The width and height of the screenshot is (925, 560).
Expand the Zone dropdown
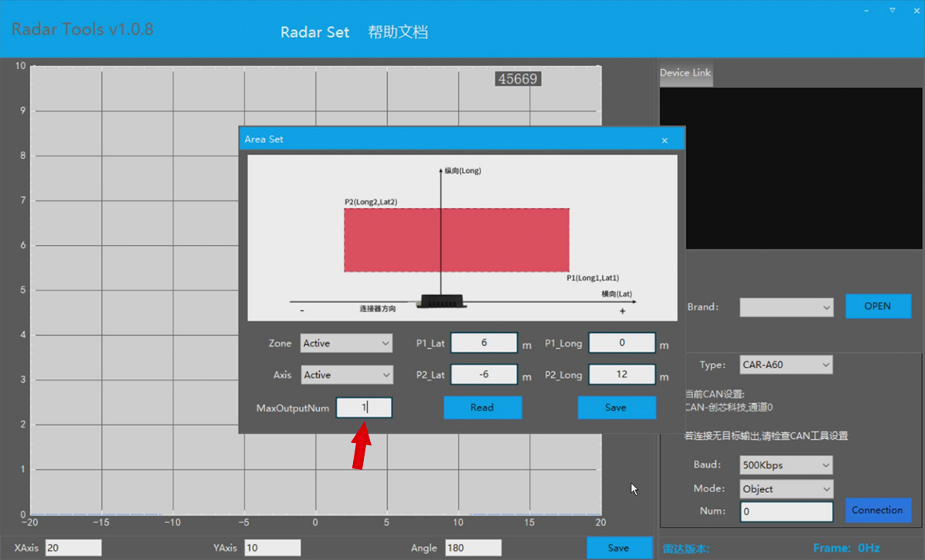click(346, 344)
